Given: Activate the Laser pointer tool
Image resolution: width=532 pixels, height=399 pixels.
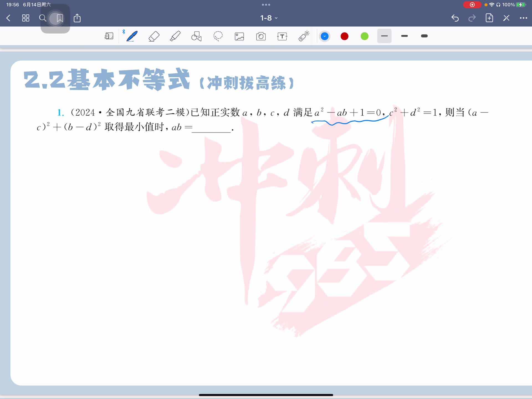Looking at the screenshot, I should (x=304, y=36).
